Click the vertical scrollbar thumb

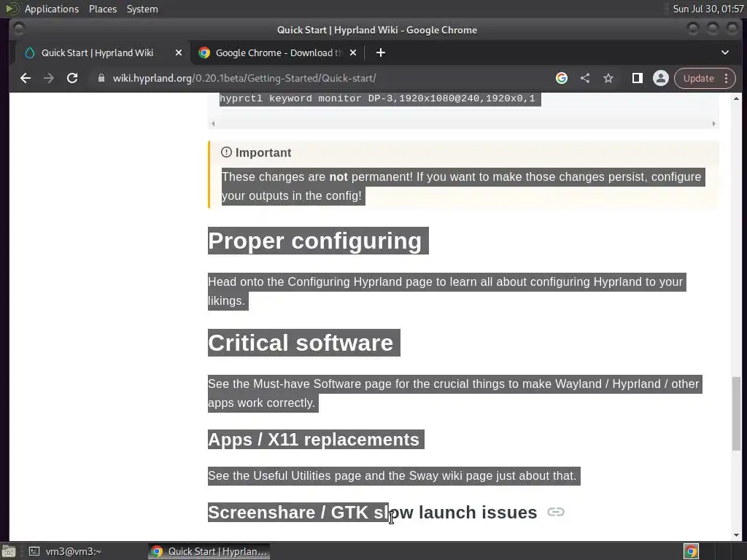[x=736, y=413]
